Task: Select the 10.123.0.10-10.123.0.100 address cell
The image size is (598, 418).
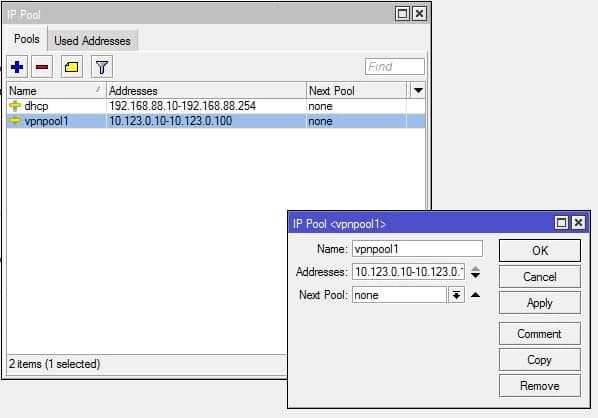Action: [x=206, y=121]
